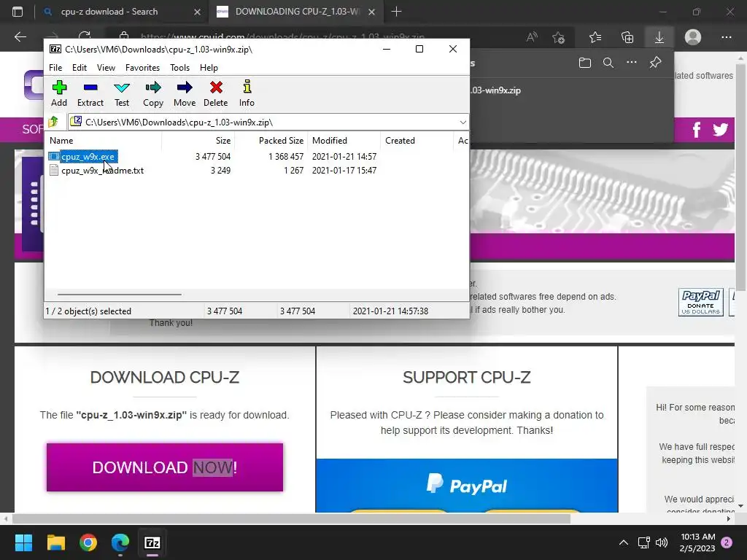Search downloads in the Downloads panel
The height and width of the screenshot is (560, 747).
(x=608, y=63)
